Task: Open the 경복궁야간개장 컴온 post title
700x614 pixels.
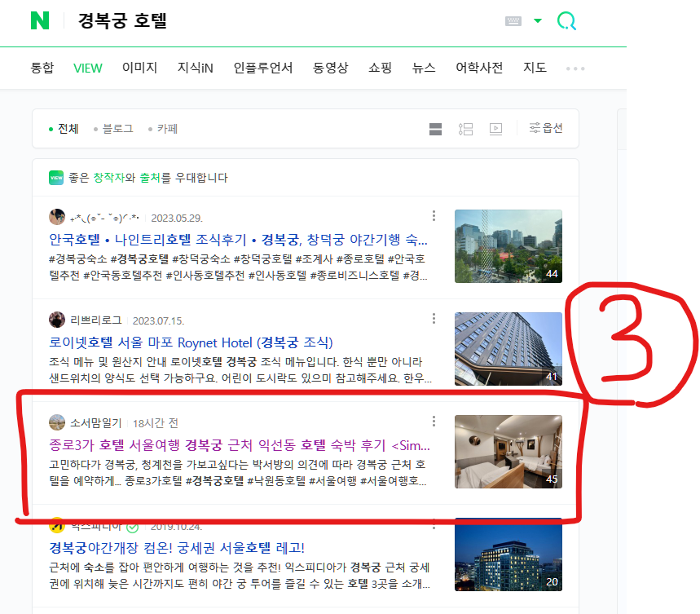Action: [x=177, y=548]
